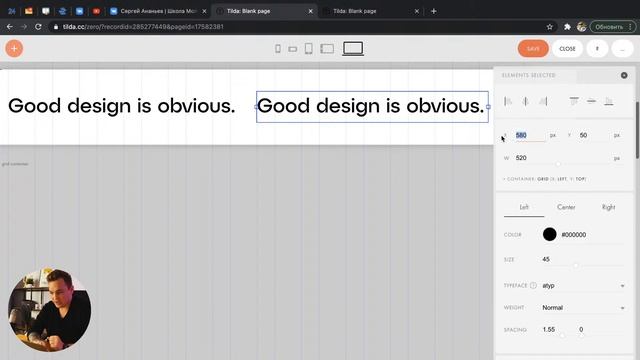Viewport: 640px width, 360px height.
Task: Click the selected right Good design text element
Action: [x=372, y=107]
